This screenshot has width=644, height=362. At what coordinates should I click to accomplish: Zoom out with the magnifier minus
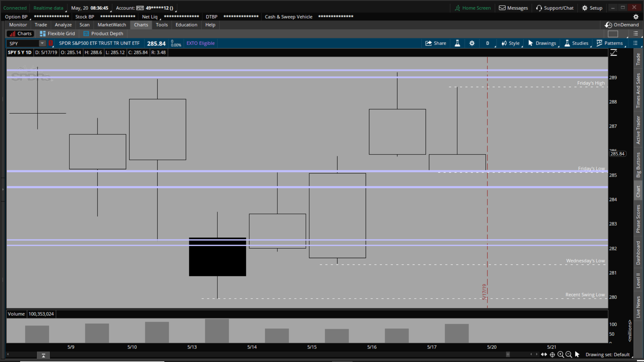pyautogui.click(x=569, y=354)
